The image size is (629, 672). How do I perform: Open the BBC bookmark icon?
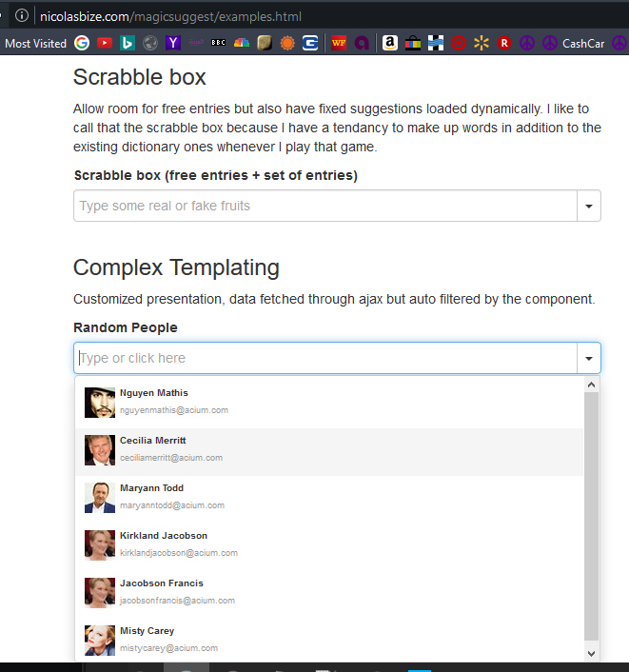tap(219, 43)
